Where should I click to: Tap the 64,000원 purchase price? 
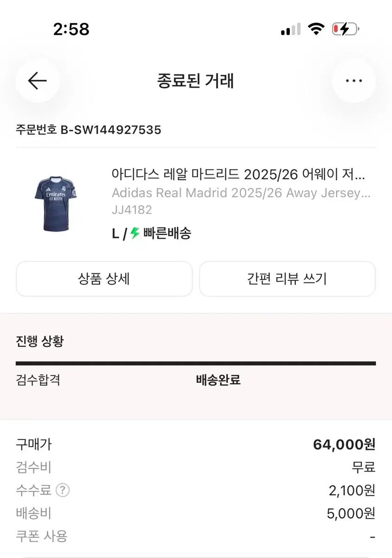(344, 445)
